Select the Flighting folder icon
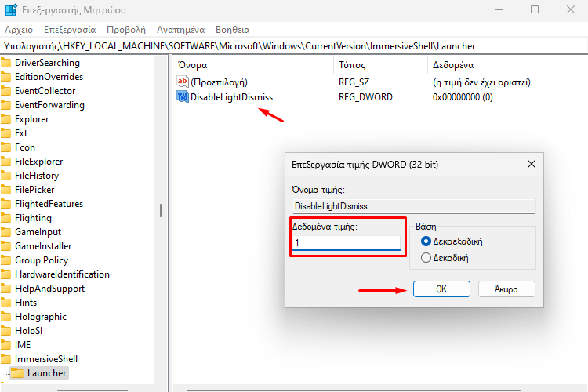The height and width of the screenshot is (392, 588). [5, 218]
